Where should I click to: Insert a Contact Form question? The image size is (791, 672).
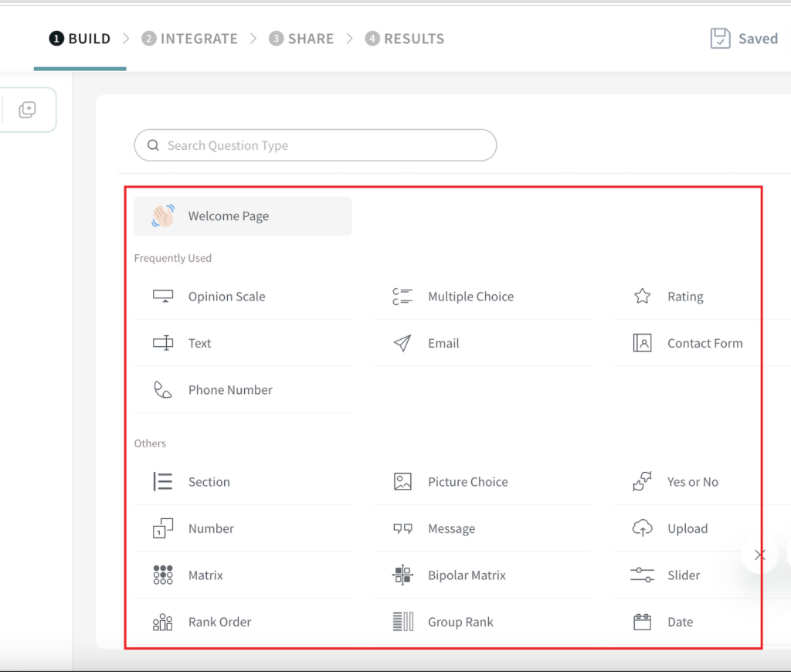coord(704,343)
